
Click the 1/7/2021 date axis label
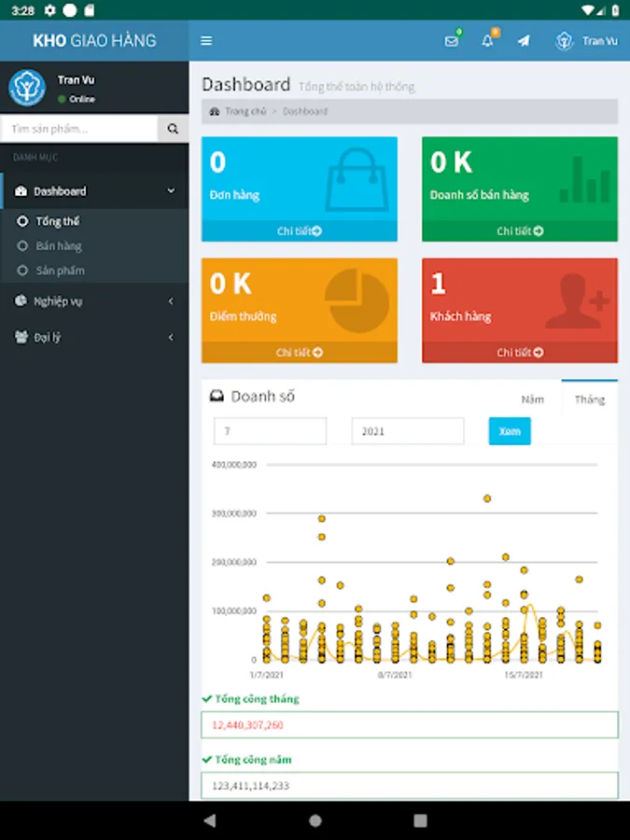pyautogui.click(x=266, y=675)
